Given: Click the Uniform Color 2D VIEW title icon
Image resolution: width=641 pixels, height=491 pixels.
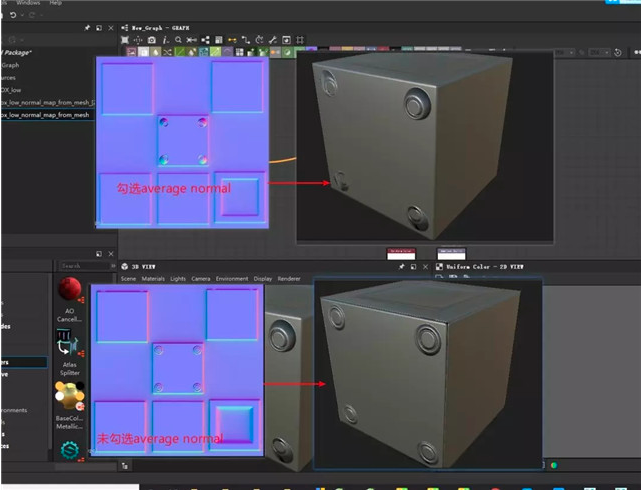Looking at the screenshot, I should [x=439, y=267].
